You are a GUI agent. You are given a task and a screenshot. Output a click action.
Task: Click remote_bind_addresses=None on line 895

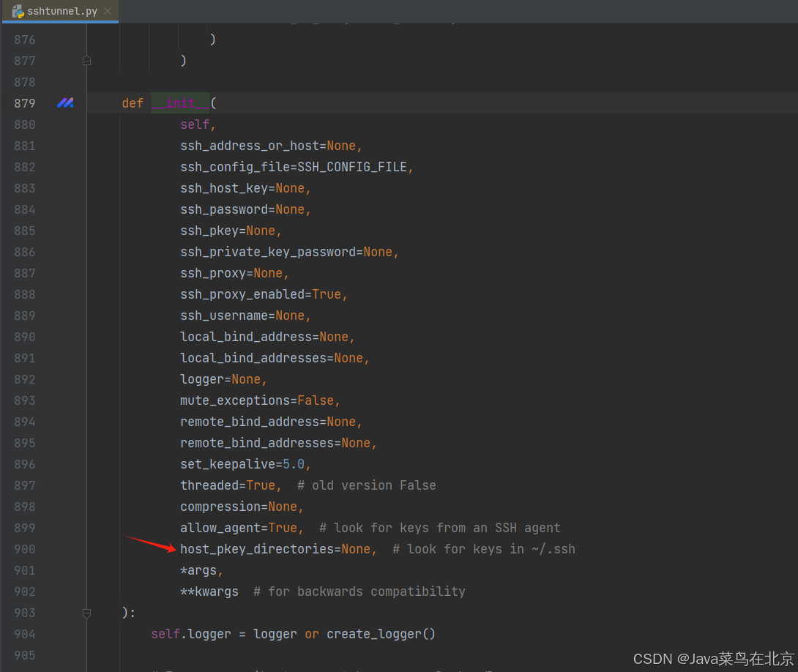(x=275, y=443)
